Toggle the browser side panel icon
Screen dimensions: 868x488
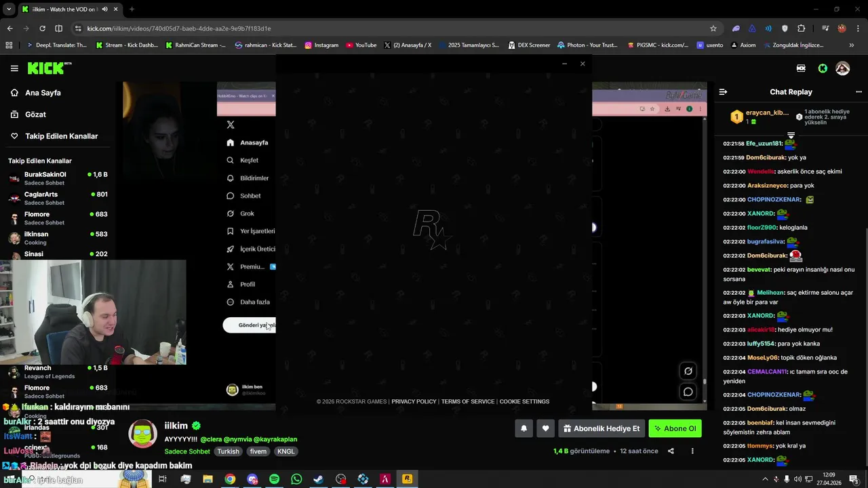coord(58,28)
